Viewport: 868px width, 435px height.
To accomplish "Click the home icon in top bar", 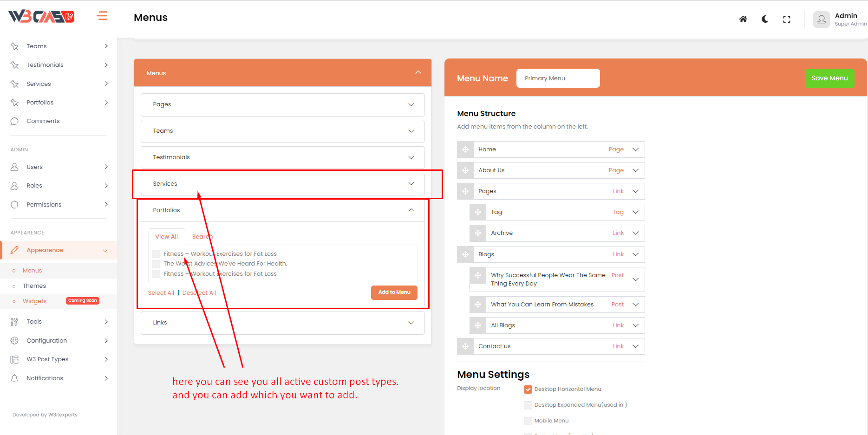I will click(743, 19).
